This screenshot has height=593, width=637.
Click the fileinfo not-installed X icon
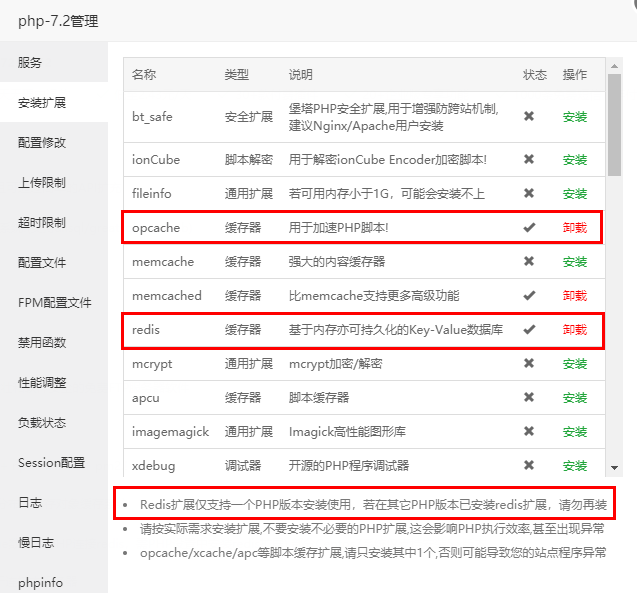coord(529,193)
